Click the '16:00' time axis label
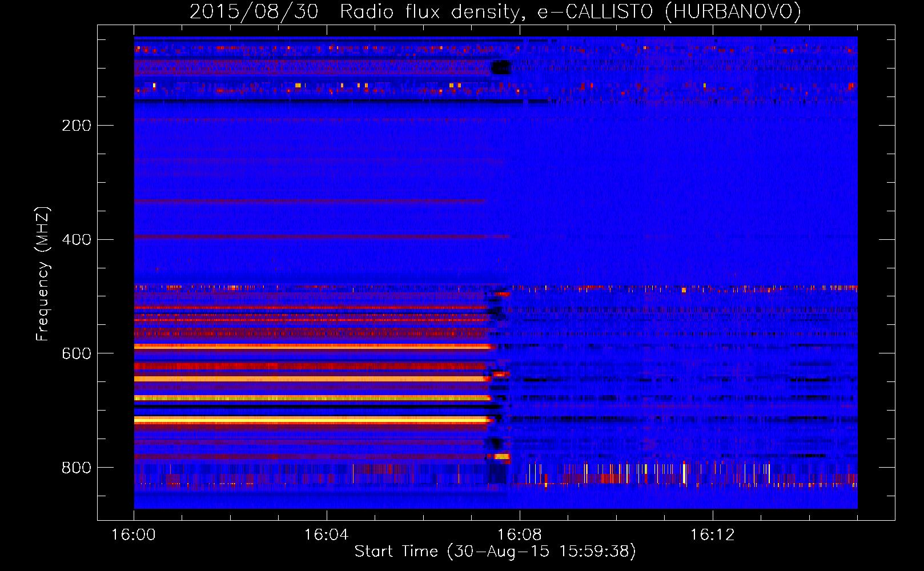Image resolution: width=924 pixels, height=571 pixels. click(134, 535)
